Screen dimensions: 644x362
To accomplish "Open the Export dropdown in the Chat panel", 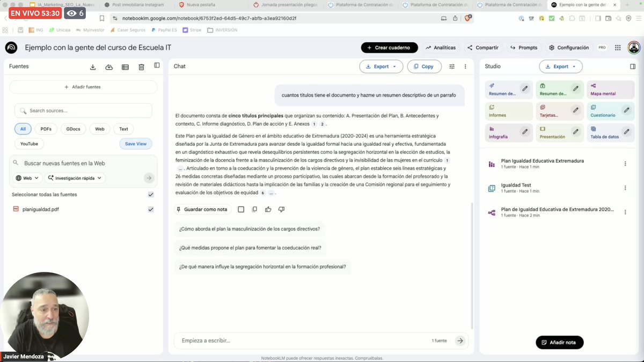I will (x=380, y=66).
